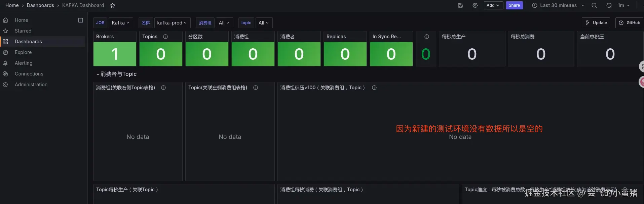The image size is (644, 204).
Task: Refresh the dashboard
Action: point(609,5)
